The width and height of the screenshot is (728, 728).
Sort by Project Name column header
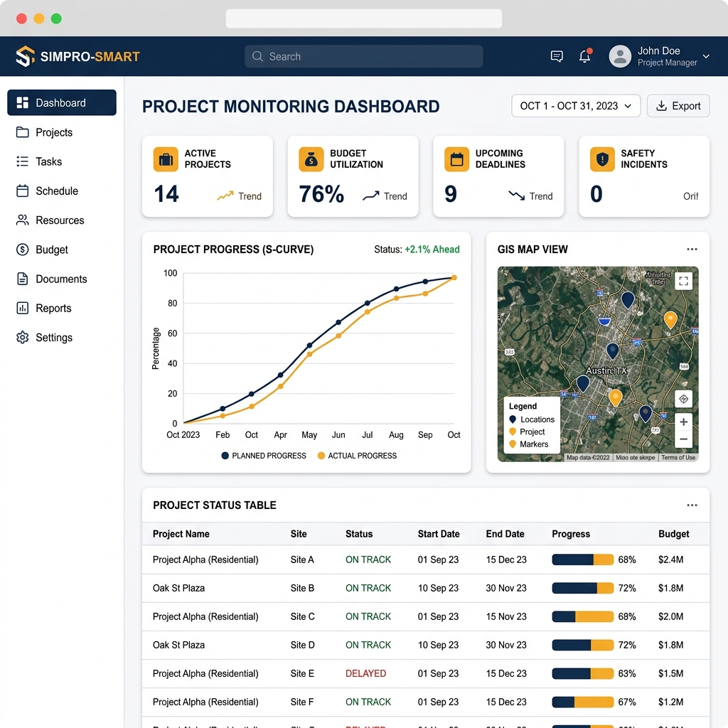(181, 534)
